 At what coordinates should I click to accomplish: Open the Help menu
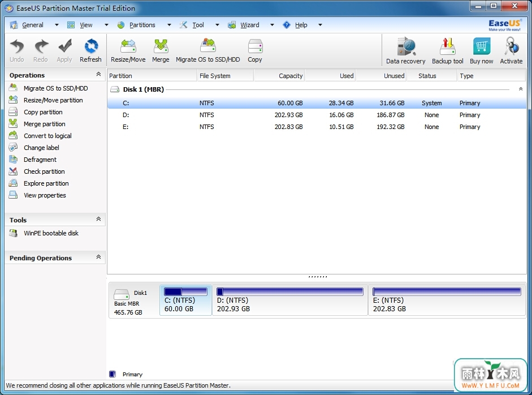pyautogui.click(x=301, y=25)
